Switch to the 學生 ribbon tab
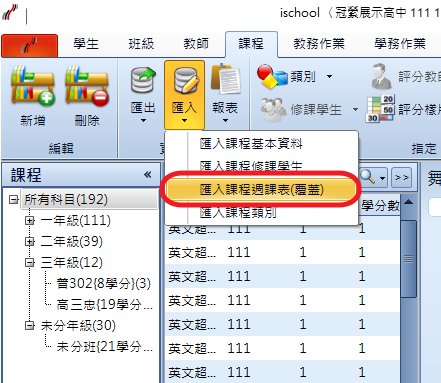The width and height of the screenshot is (441, 383). tap(86, 44)
